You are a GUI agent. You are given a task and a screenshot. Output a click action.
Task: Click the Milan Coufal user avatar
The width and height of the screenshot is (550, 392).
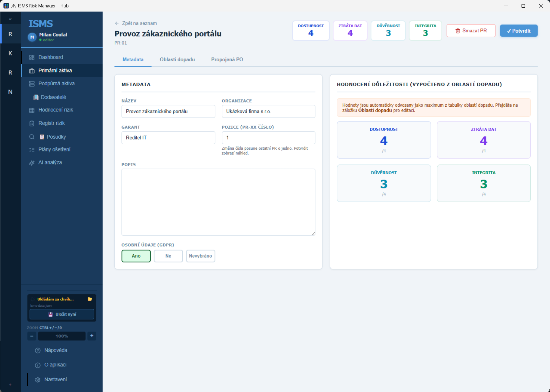click(32, 37)
